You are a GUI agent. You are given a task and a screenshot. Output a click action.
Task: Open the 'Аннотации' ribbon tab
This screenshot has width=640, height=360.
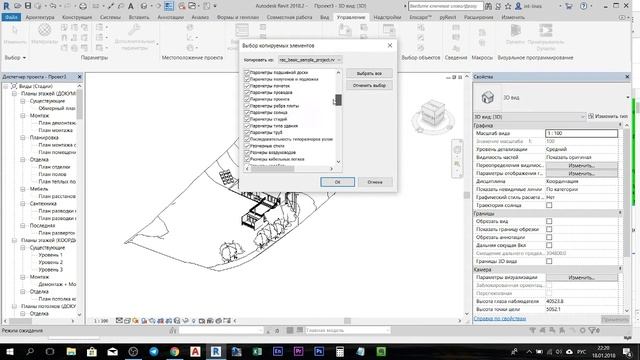(x=171, y=17)
